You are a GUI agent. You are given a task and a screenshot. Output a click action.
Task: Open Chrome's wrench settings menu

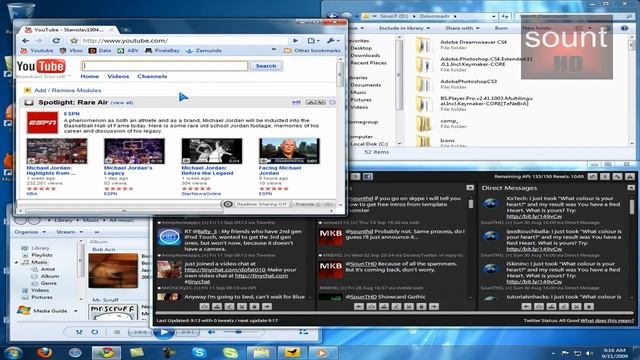[333, 41]
